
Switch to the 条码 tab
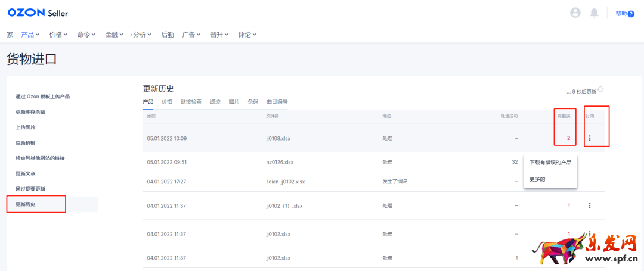coord(253,102)
